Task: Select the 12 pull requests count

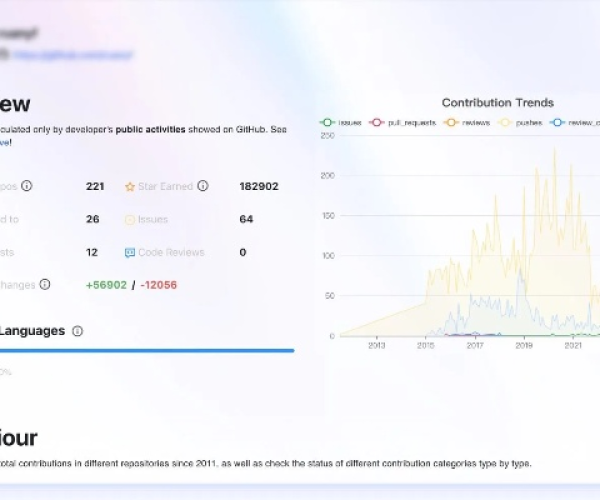Action: (x=92, y=252)
